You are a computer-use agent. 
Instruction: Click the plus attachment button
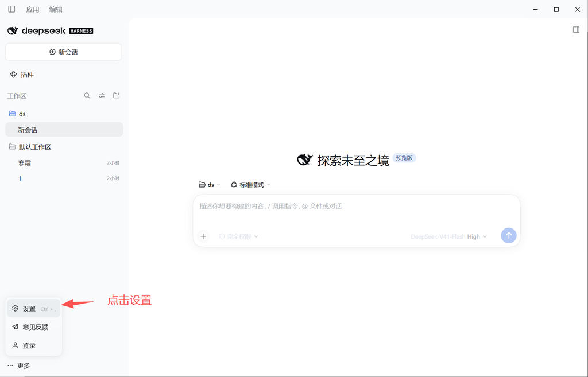click(x=203, y=236)
